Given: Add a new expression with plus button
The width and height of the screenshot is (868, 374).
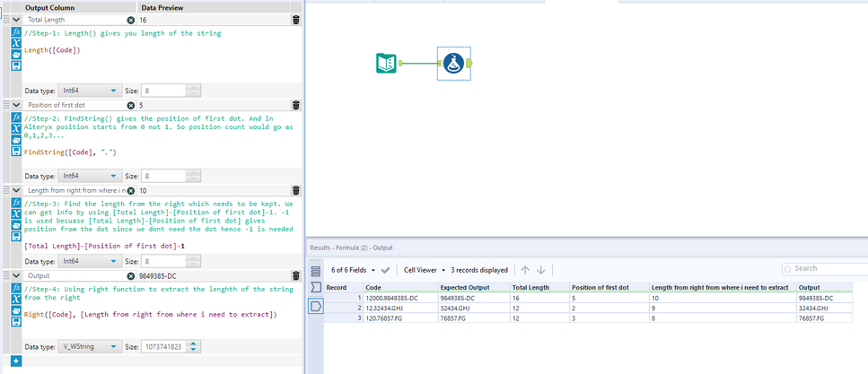Looking at the screenshot, I should pos(15,361).
